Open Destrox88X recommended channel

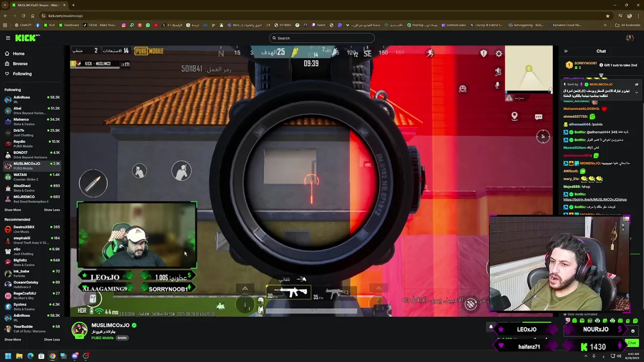click(x=32, y=229)
